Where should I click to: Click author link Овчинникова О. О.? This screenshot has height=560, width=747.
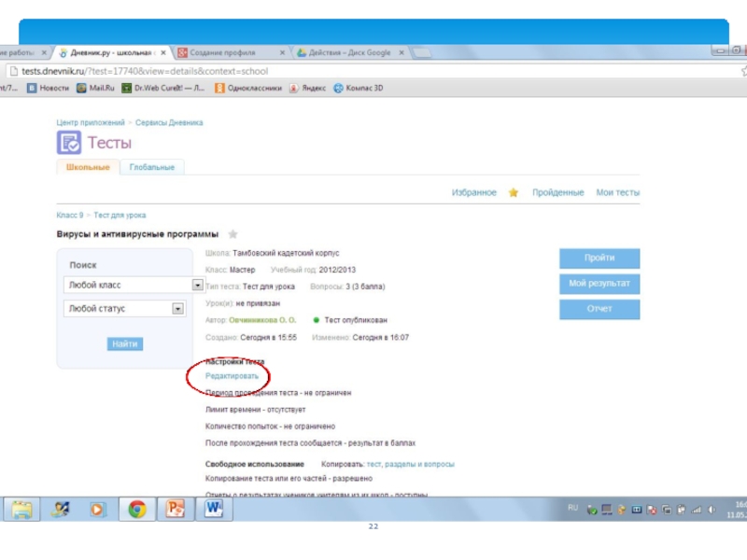coord(262,320)
